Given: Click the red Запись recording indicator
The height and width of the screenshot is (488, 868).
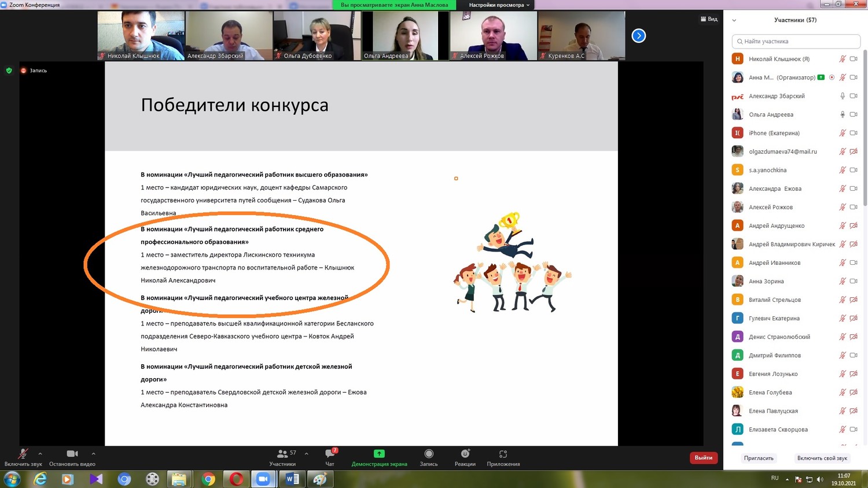Looking at the screenshot, I should (24, 71).
